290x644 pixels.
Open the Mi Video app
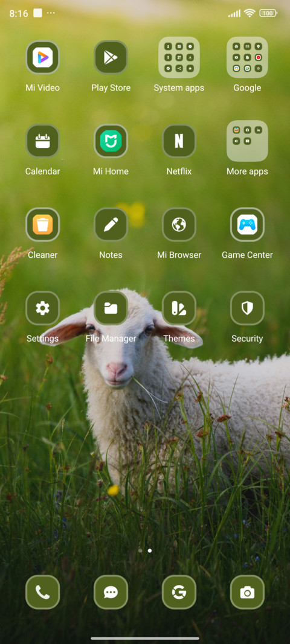coord(43,57)
